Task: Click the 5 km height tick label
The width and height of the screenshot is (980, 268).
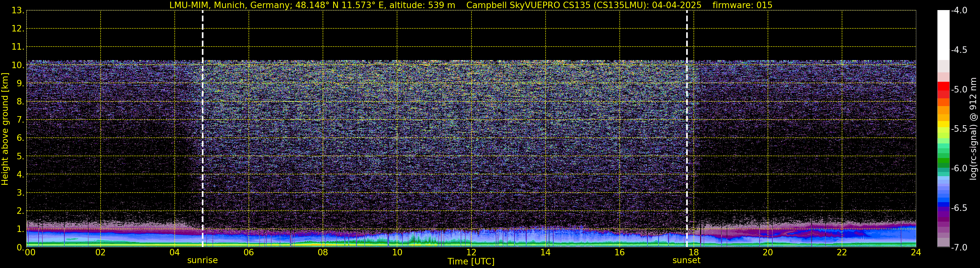Action: point(20,156)
